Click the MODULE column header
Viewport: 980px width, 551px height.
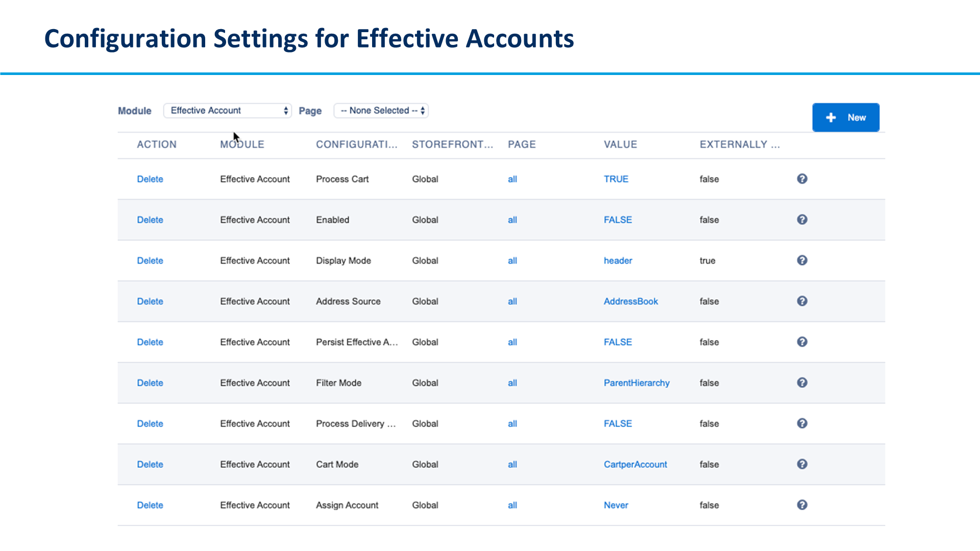[242, 144]
